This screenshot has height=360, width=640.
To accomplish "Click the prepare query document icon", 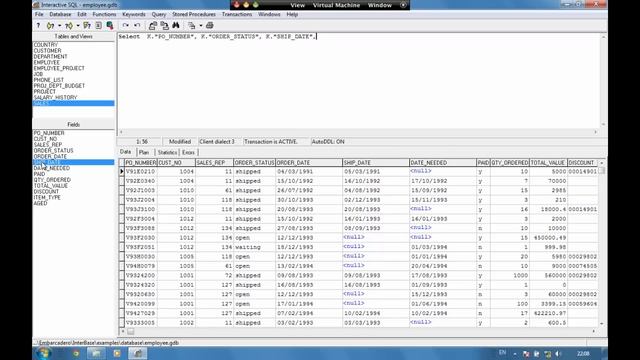I will pyautogui.click(x=98, y=25).
